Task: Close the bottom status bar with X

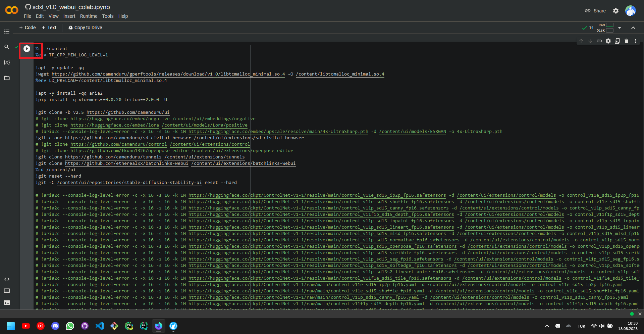Action: coord(640,314)
